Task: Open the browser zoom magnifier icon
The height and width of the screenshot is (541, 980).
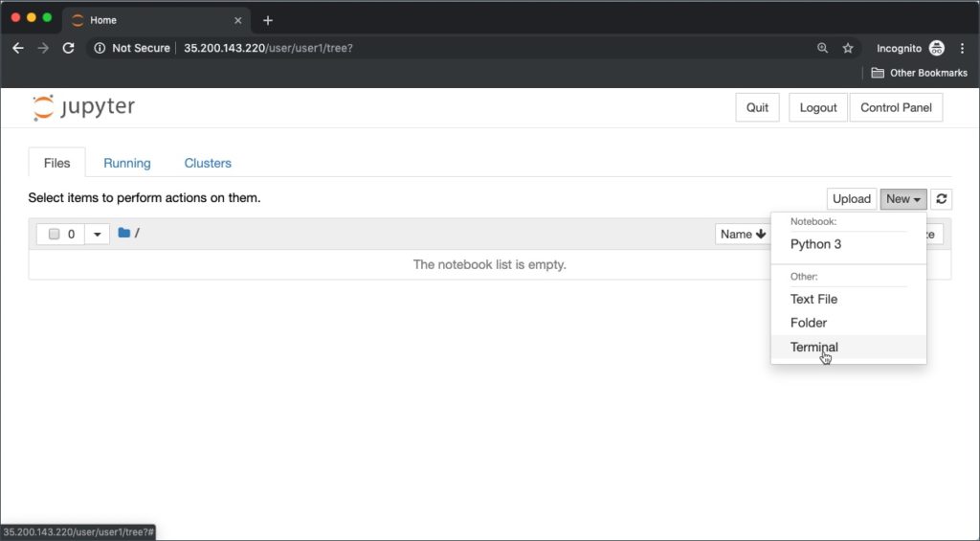Action: pos(822,48)
